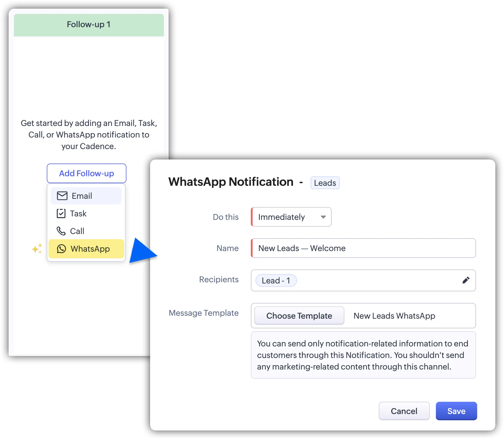Click the New Leads WhatsApp template name
This screenshot has width=504, height=438.
394,316
